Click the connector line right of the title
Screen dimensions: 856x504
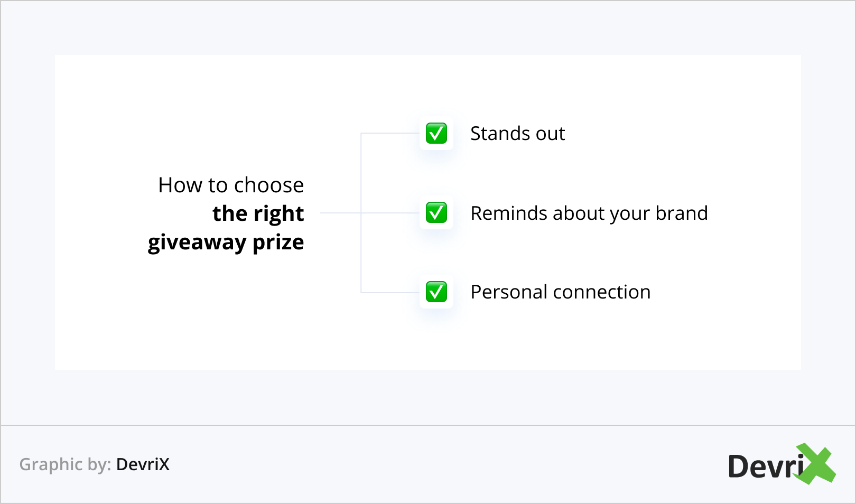(x=341, y=213)
